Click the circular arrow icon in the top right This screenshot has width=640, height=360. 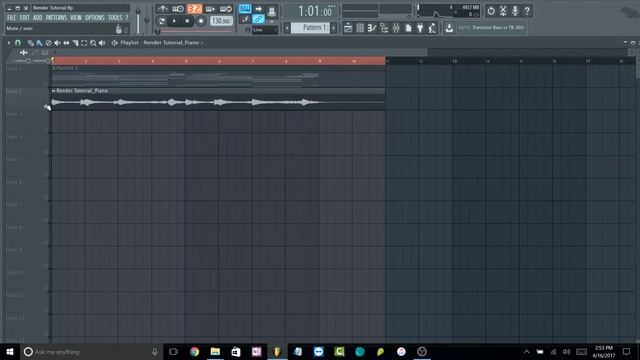coord(491,11)
